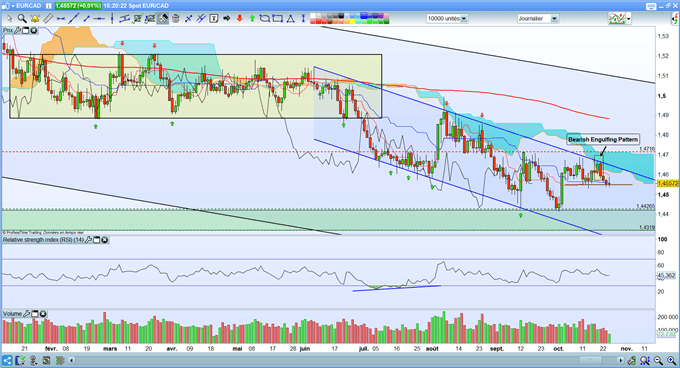680x368 pixels.
Task: Click the horizontal time scrollbar thumb
Action: (x=591, y=360)
